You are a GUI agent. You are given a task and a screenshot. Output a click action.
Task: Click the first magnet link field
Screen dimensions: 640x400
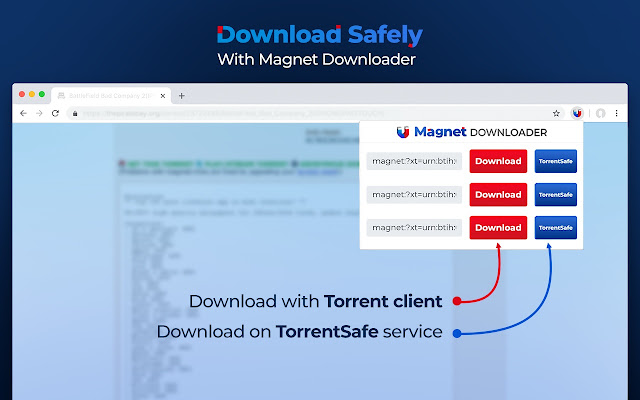point(414,161)
